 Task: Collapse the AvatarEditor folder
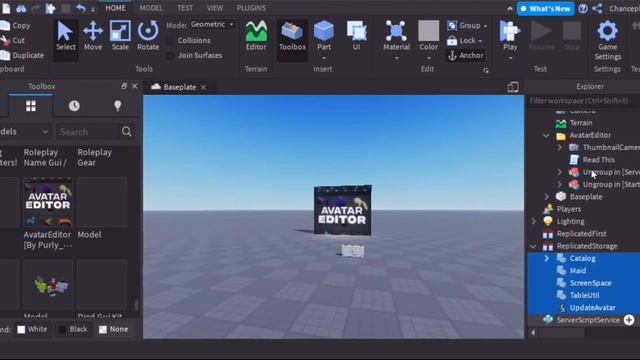546,136
